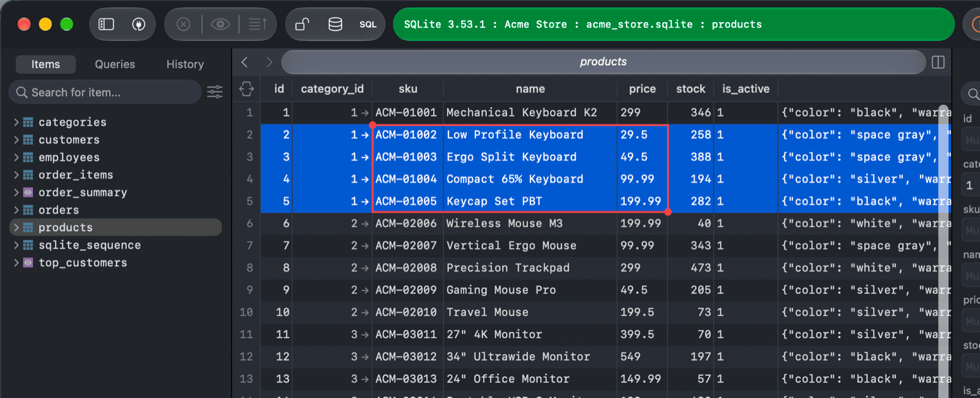The image size is (980, 398).
Task: Click the database icon in toolbar
Action: (335, 24)
